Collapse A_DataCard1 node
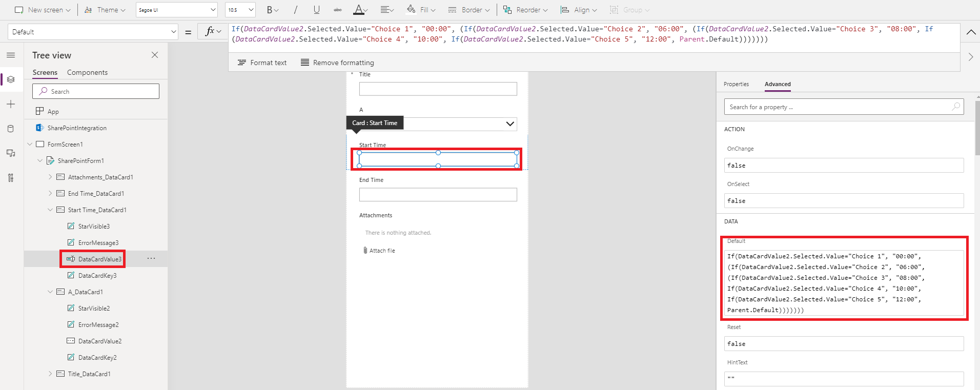The height and width of the screenshot is (390, 980). tap(50, 292)
